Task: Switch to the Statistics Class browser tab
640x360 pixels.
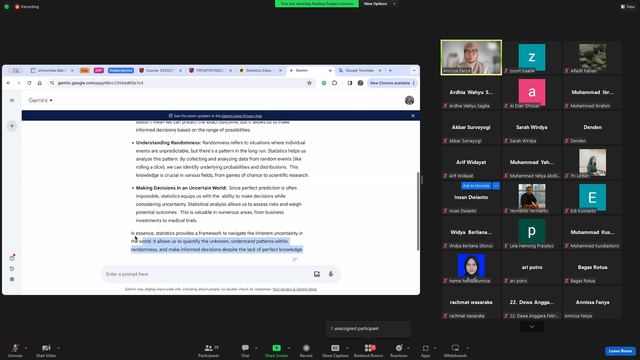Action: pyautogui.click(x=260, y=71)
